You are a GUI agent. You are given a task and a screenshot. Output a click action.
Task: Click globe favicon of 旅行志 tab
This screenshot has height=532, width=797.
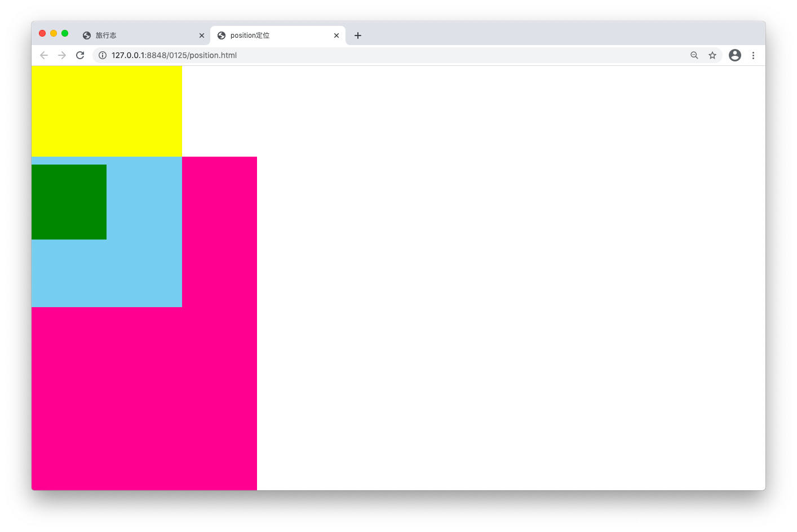coord(87,36)
